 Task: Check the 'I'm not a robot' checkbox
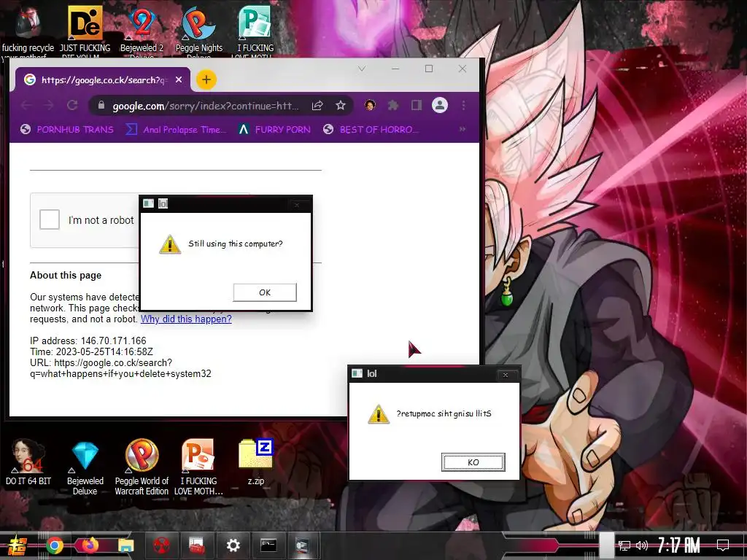(50, 219)
